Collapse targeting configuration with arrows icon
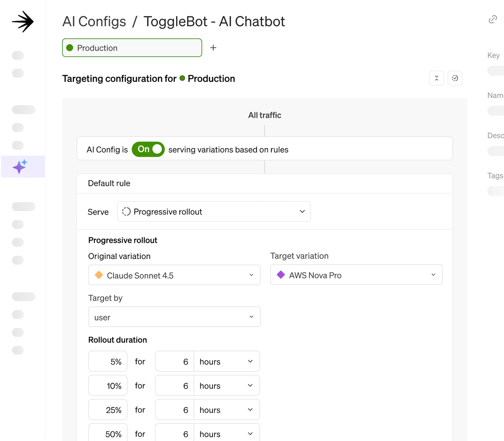The width and height of the screenshot is (504, 441). point(436,78)
